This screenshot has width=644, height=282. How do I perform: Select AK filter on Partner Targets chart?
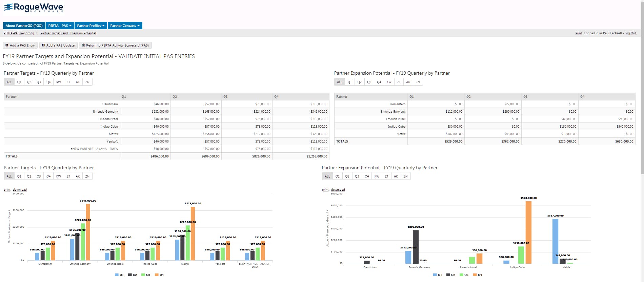78,176
